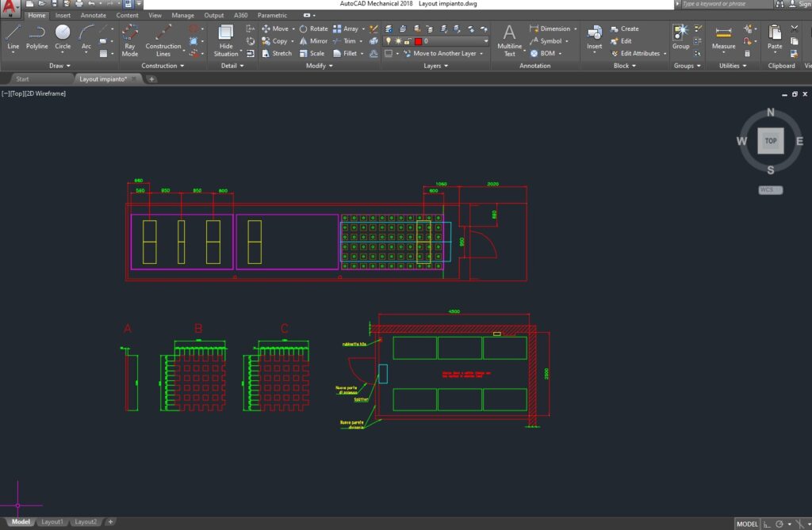Open the Multiline Text tool
The height and width of the screenshot is (530, 812).
tap(510, 40)
